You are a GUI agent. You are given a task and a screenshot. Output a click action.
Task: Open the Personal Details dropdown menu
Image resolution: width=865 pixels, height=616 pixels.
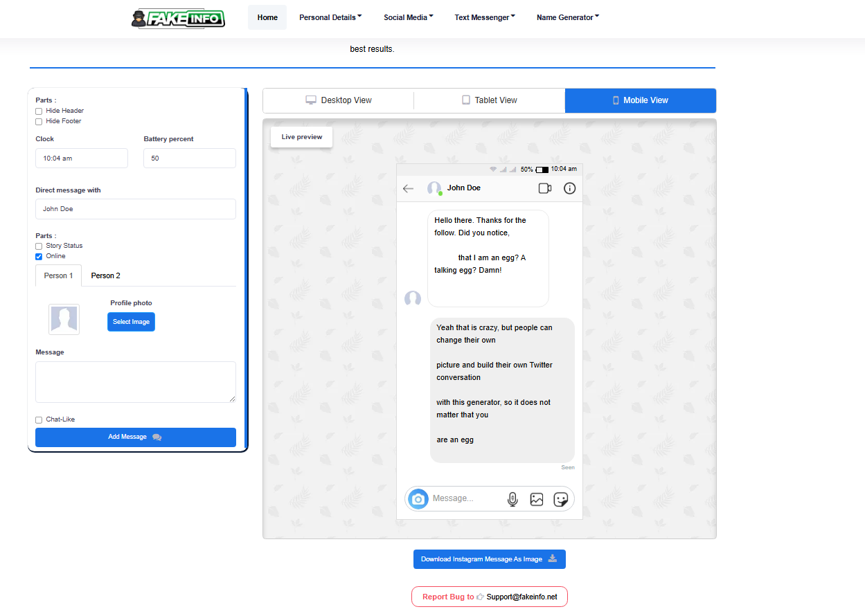pyautogui.click(x=330, y=17)
